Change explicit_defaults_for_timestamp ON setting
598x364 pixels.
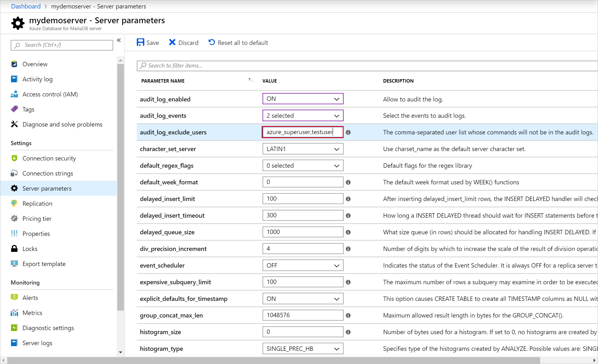(302, 299)
